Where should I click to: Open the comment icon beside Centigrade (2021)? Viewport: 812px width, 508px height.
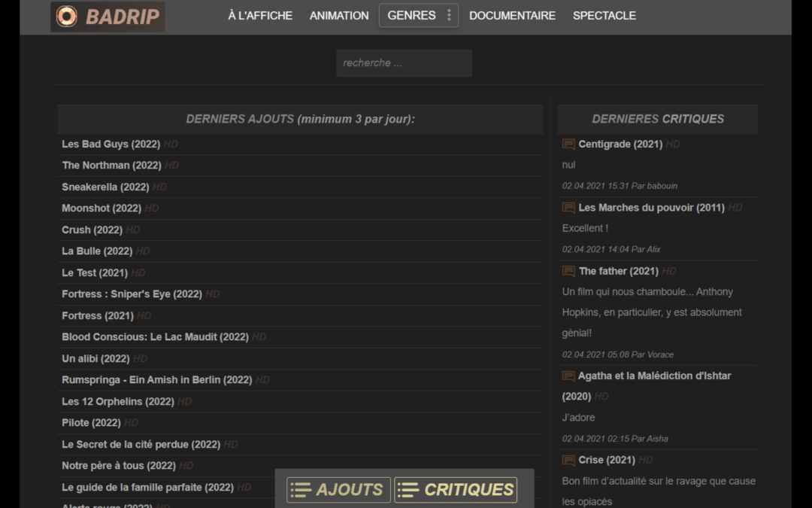(x=568, y=144)
